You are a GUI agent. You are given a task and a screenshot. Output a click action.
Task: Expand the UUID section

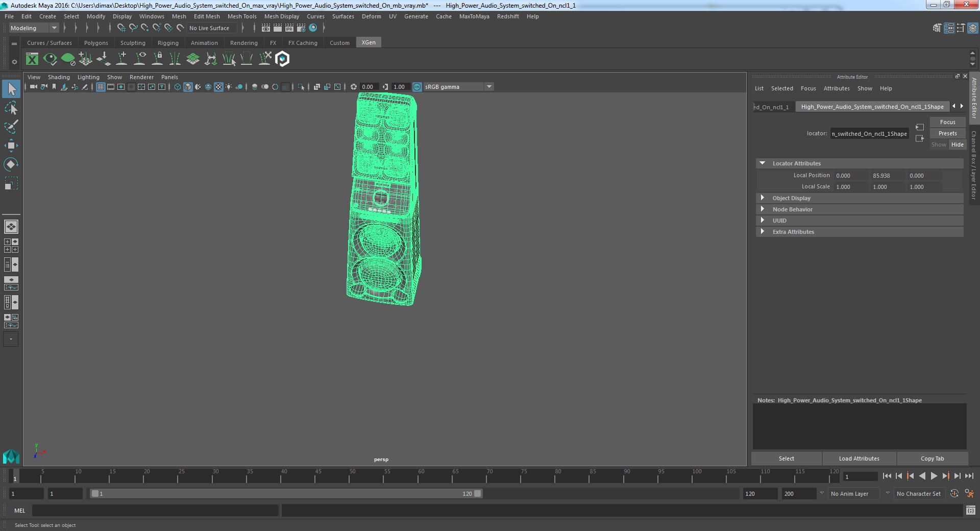(x=762, y=221)
